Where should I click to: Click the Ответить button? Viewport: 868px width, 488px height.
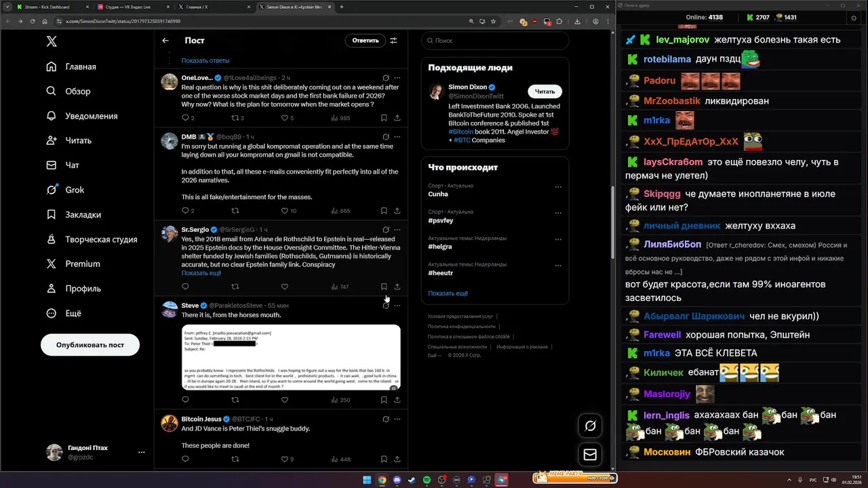tap(366, 41)
